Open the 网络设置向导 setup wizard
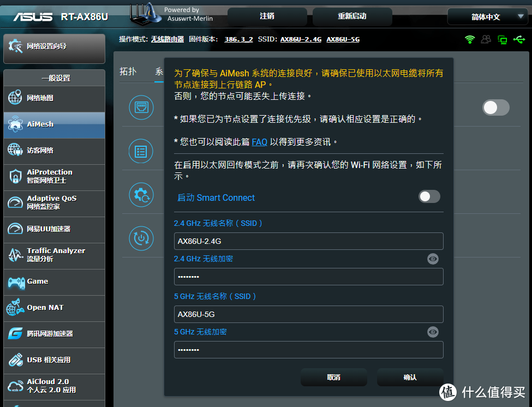532x407 pixels. click(x=54, y=49)
